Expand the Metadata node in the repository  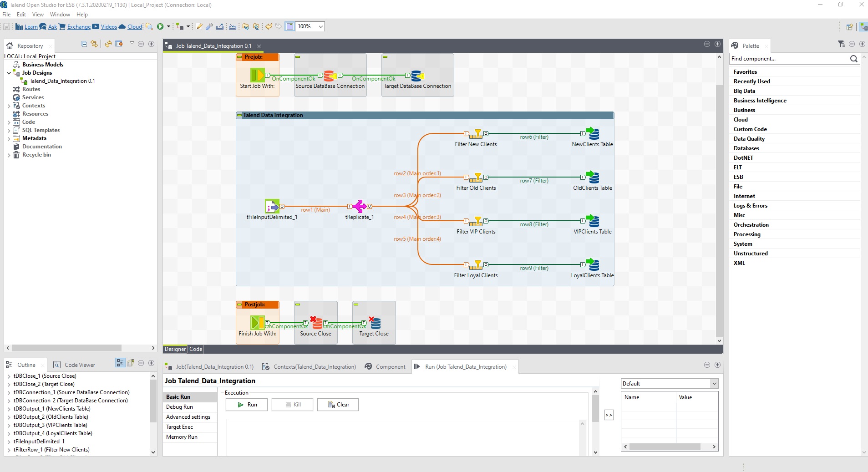[x=9, y=138]
